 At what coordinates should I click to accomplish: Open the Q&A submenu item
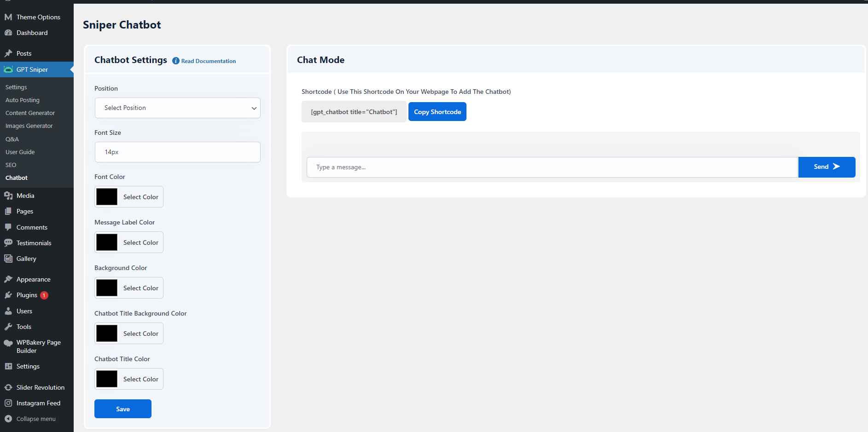tap(12, 139)
